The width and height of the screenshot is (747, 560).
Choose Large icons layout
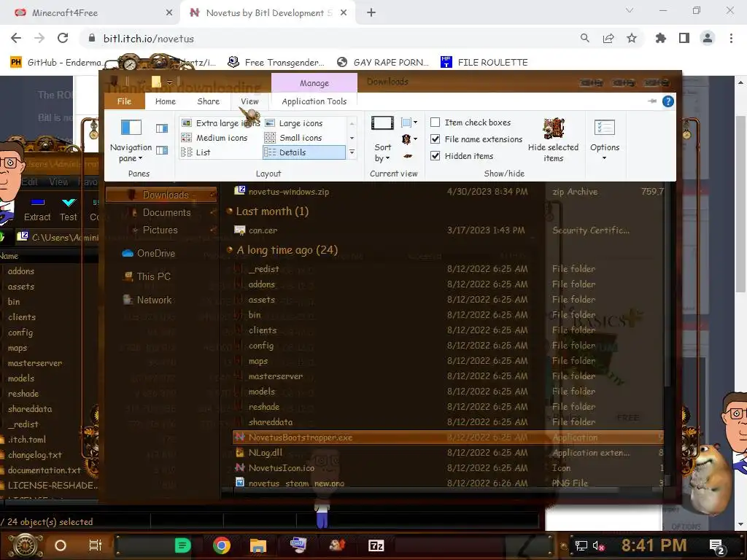(293, 122)
